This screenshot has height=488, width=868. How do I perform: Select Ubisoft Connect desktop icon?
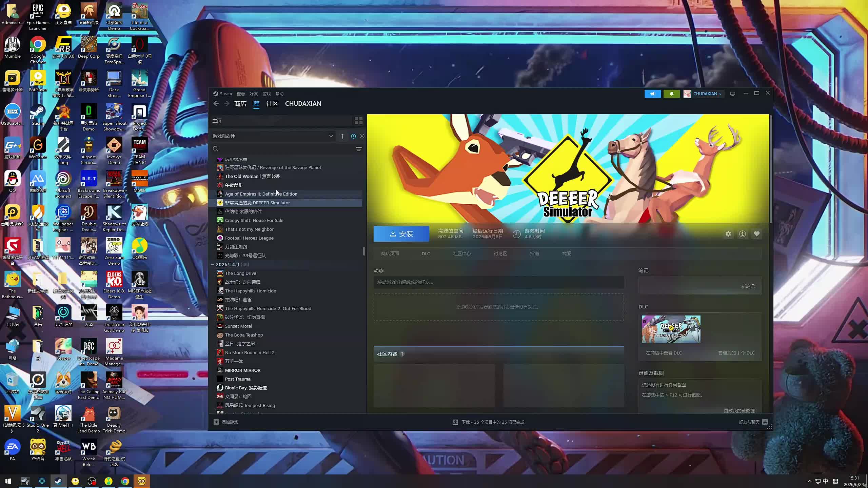tap(63, 185)
